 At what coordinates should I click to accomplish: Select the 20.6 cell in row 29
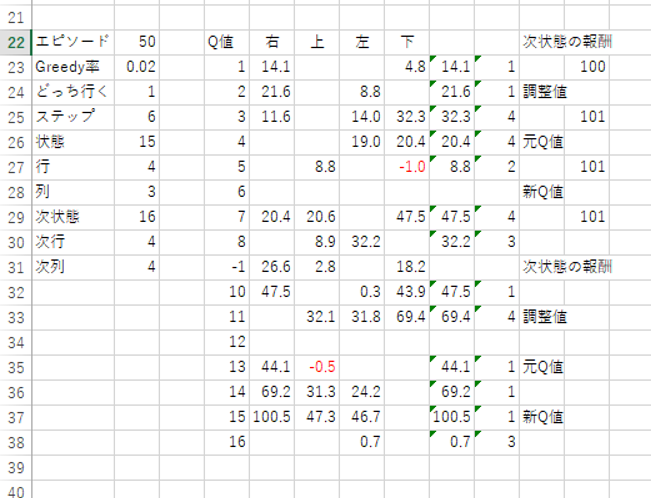coord(317,217)
